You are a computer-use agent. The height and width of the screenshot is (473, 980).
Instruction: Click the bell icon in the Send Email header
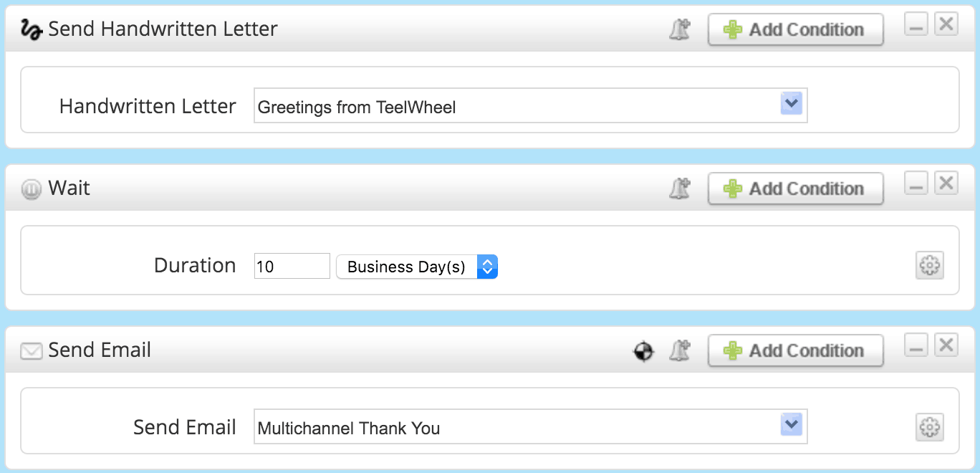679,350
